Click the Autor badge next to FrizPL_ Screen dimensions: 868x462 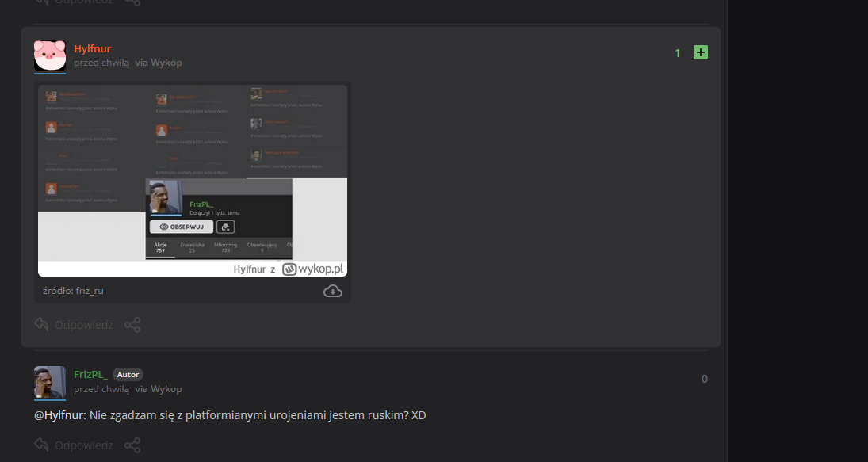128,375
